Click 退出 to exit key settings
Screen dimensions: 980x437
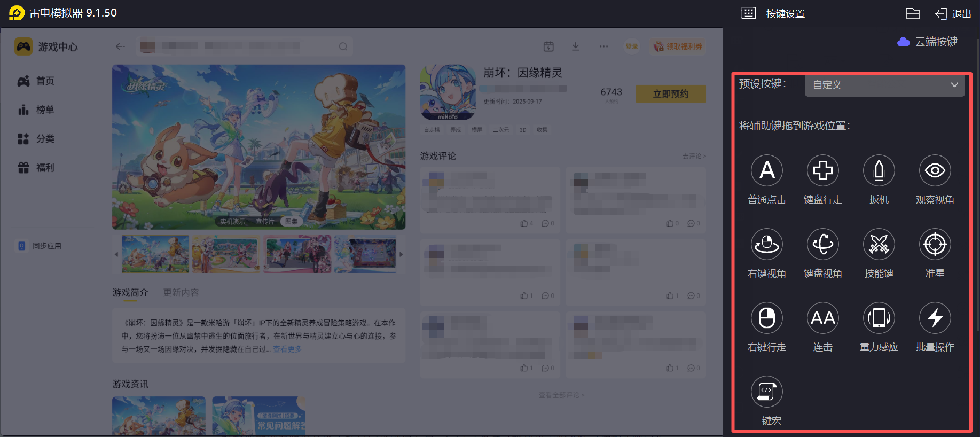click(953, 14)
